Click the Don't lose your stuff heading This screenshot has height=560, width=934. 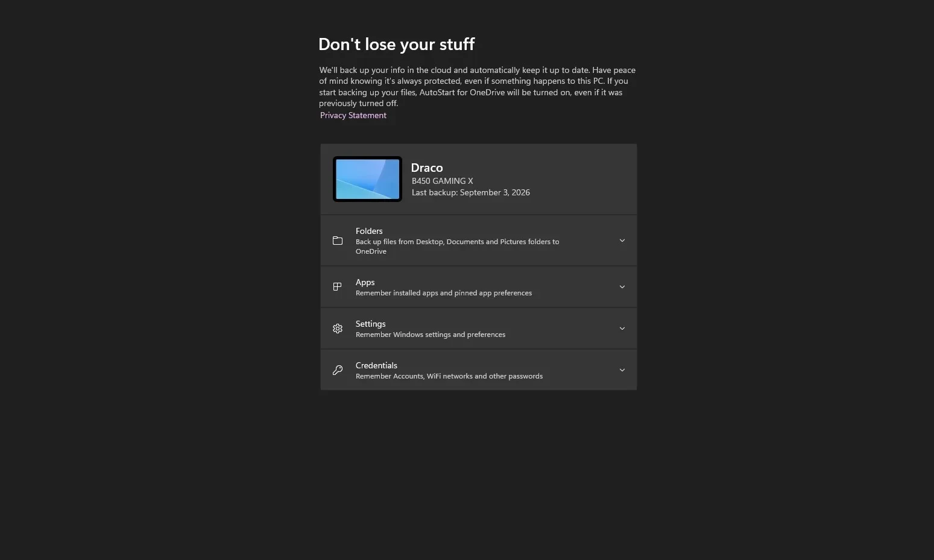point(396,44)
